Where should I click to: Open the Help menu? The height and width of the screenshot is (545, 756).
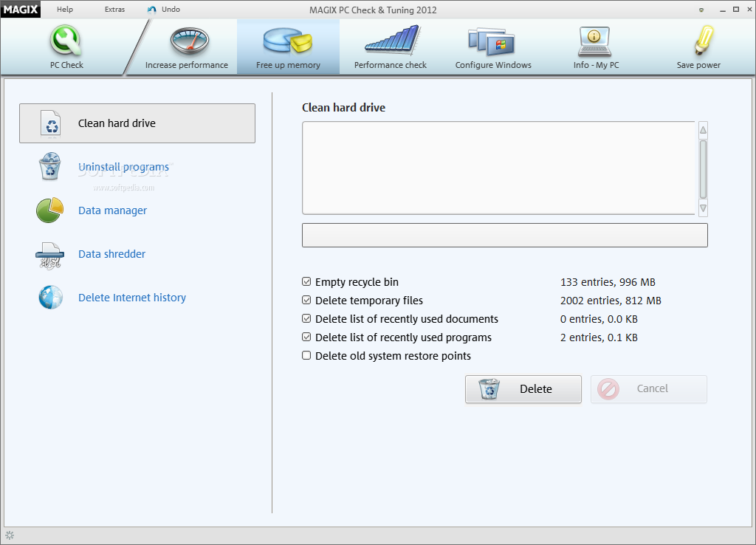point(65,9)
